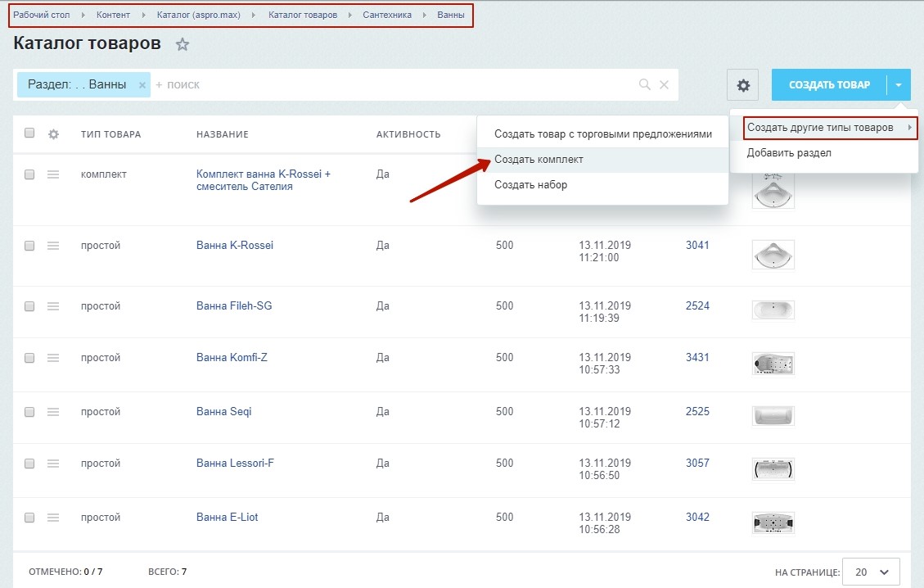Go to Ванны breadcrumb
Image resolution: width=924 pixels, height=588 pixels.
(451, 15)
